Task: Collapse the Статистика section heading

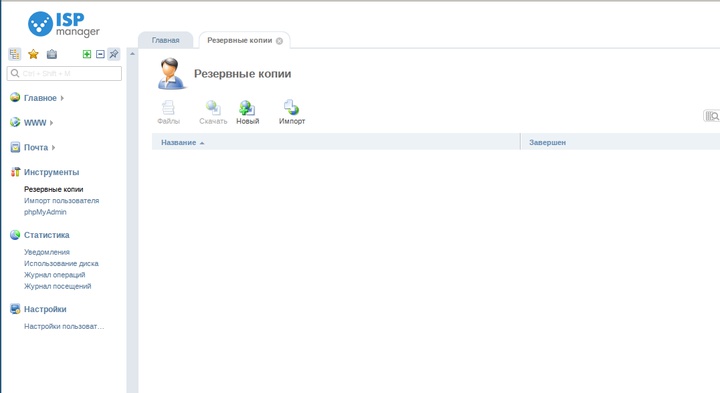Action: 46,235
